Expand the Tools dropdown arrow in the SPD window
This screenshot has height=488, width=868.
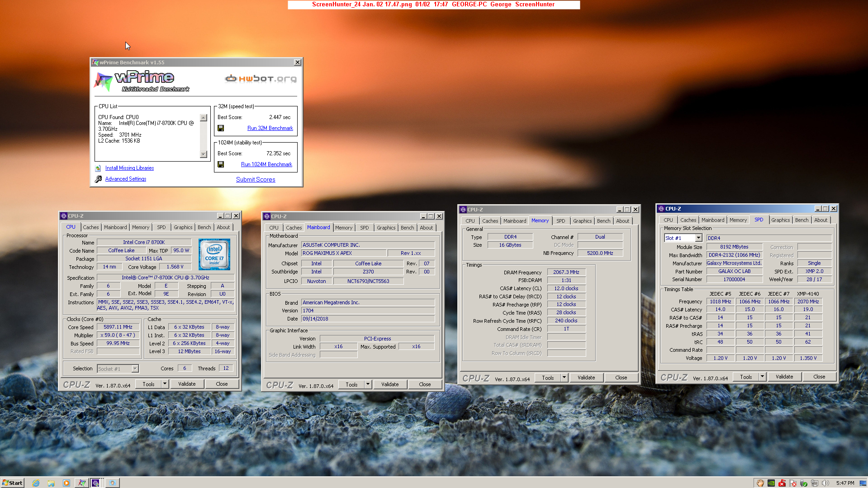click(x=762, y=377)
